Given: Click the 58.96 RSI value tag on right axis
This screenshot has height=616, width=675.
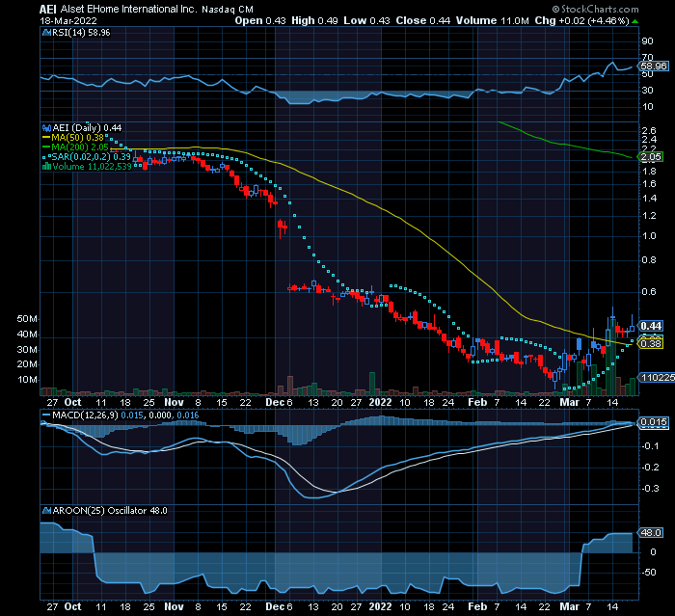Looking at the screenshot, I should 654,67.
